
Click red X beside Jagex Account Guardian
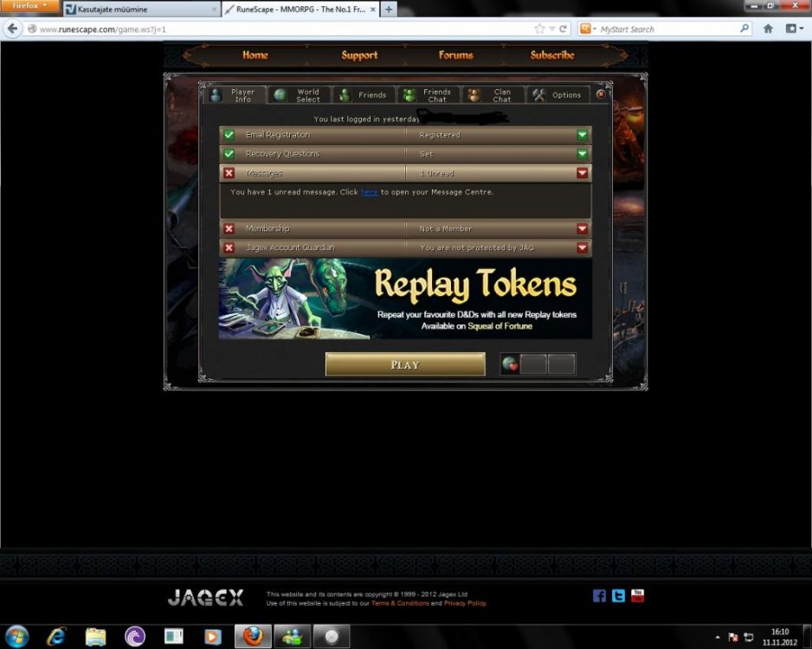pos(229,247)
